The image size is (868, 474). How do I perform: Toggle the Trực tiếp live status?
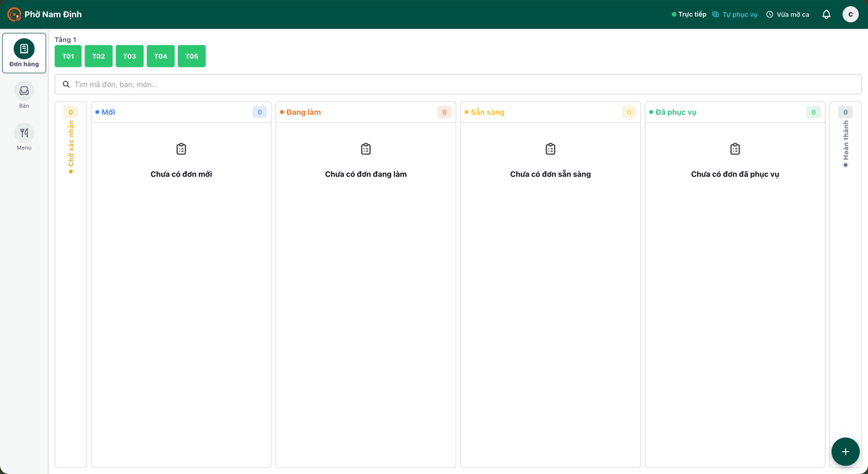coord(689,14)
